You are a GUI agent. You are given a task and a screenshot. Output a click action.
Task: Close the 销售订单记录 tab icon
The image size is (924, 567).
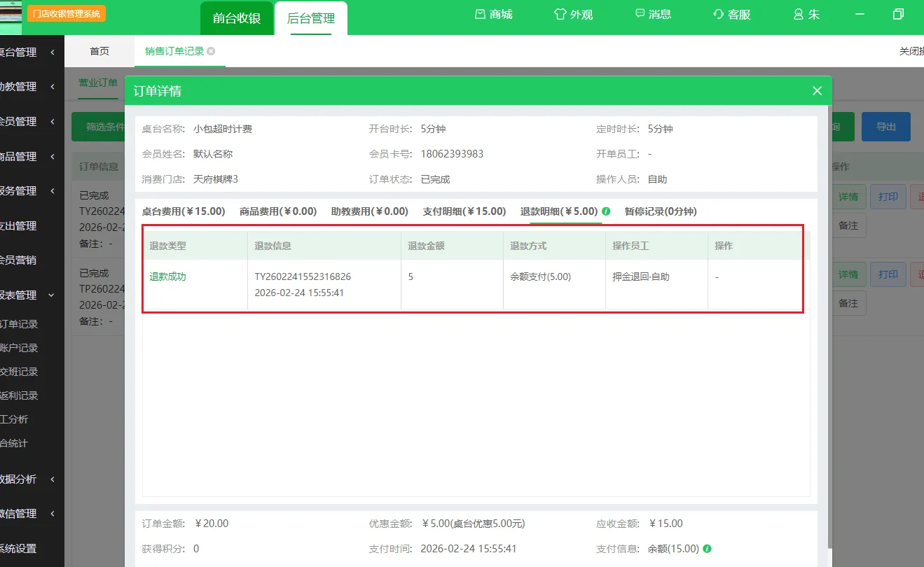click(211, 51)
